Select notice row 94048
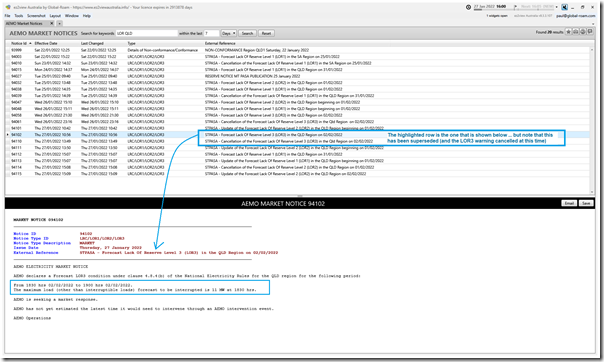The height and width of the screenshot is (362, 604). (297, 109)
